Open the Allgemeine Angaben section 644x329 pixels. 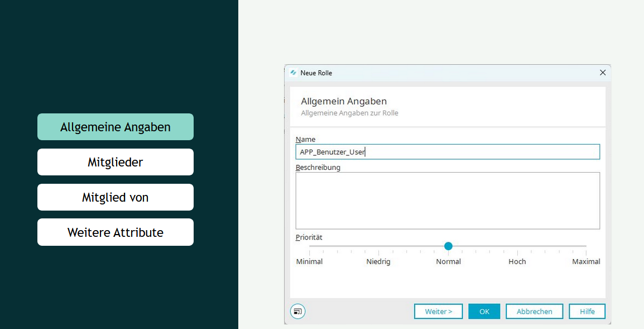tap(116, 127)
